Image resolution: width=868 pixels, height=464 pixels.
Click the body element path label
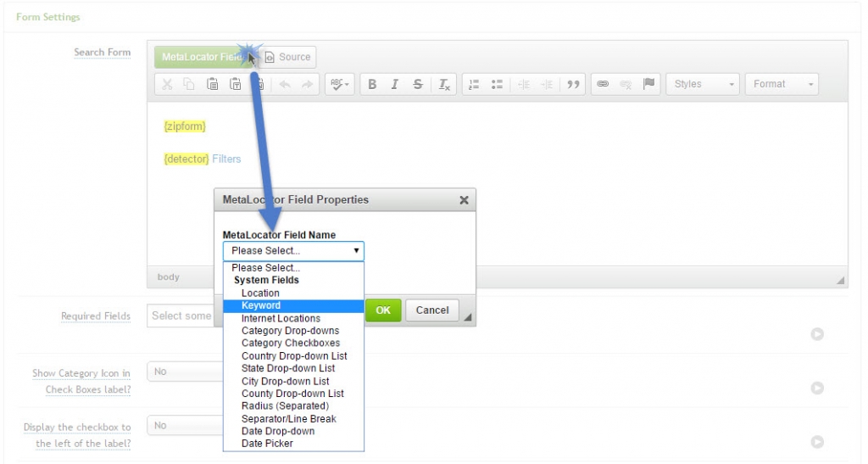point(169,277)
